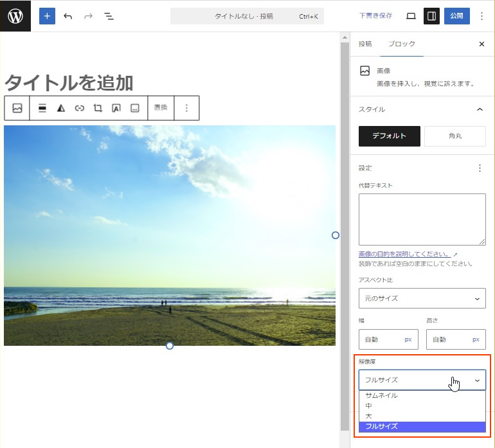Open the alignment tool in block toolbar

(42, 108)
